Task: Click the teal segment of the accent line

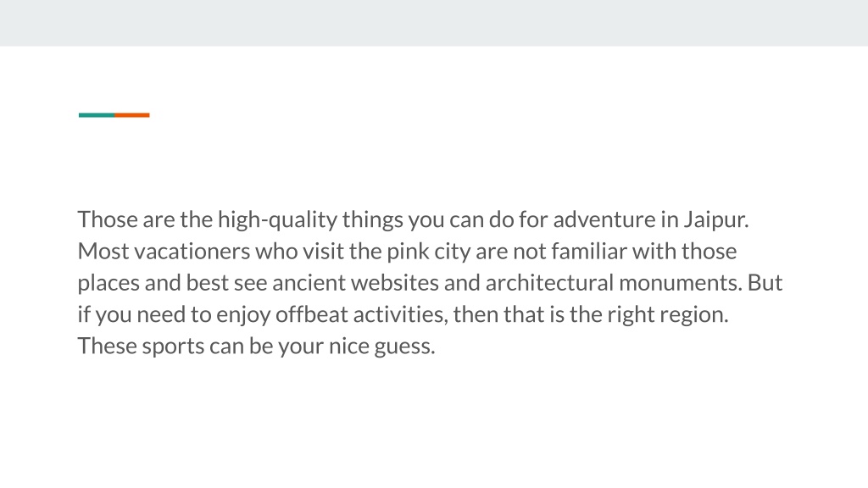Action: tap(97, 115)
